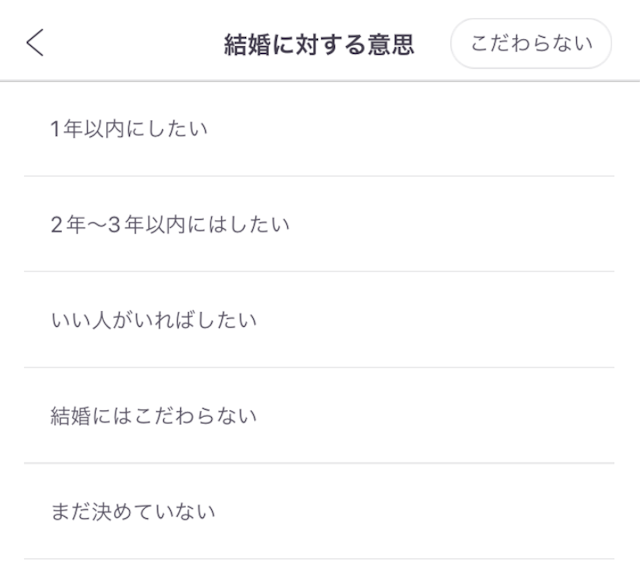Pick the いい人がいればしたい answer
The width and height of the screenshot is (640, 572).
(320, 320)
